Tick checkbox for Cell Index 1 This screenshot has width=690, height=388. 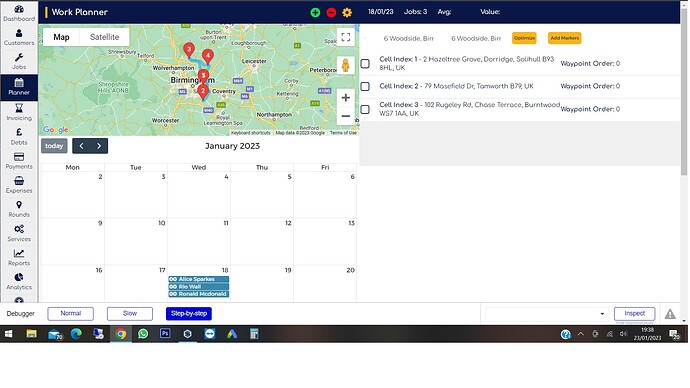tap(365, 63)
